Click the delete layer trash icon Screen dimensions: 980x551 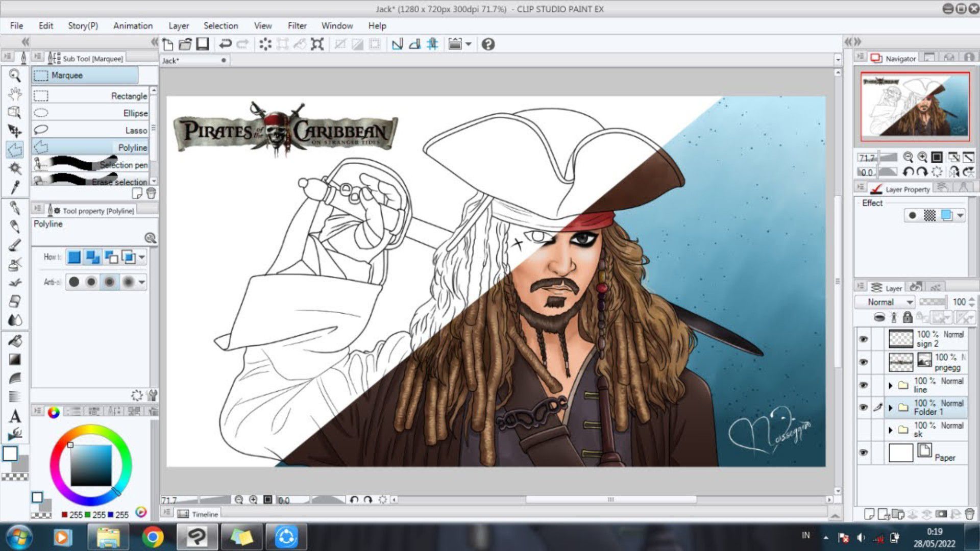tap(969, 514)
